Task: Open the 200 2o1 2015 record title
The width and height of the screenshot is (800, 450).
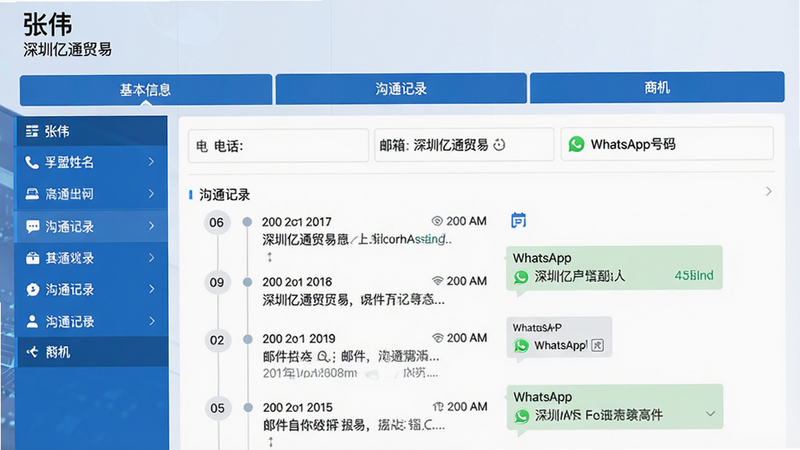Action: tap(297, 408)
